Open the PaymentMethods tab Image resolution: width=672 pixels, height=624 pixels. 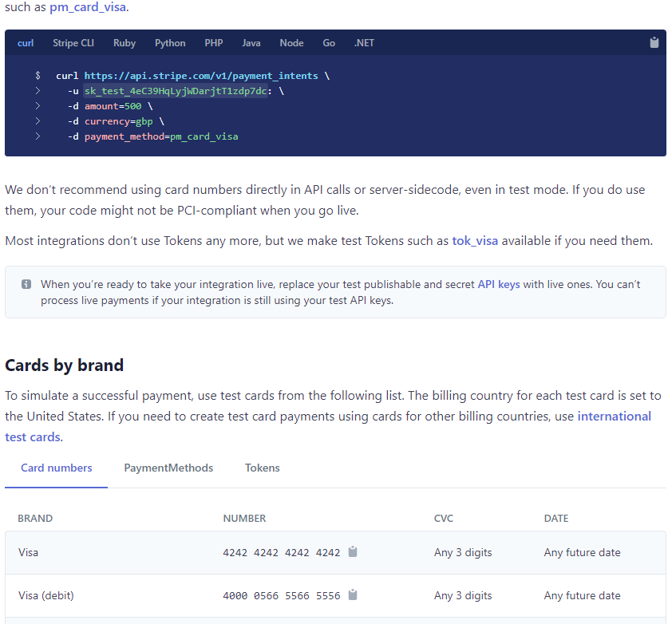point(168,468)
